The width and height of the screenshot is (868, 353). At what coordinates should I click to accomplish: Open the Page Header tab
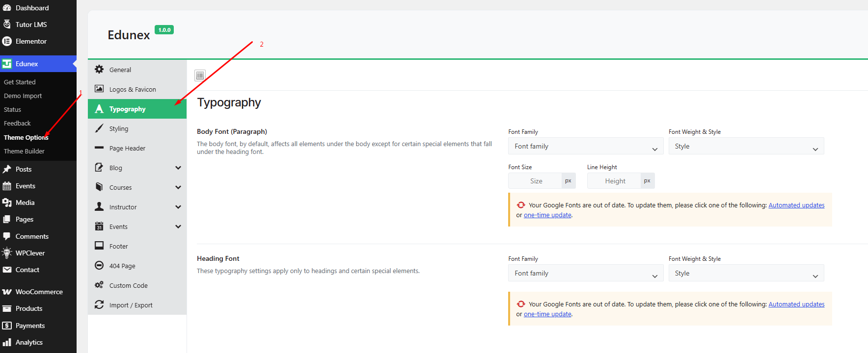(x=137, y=148)
